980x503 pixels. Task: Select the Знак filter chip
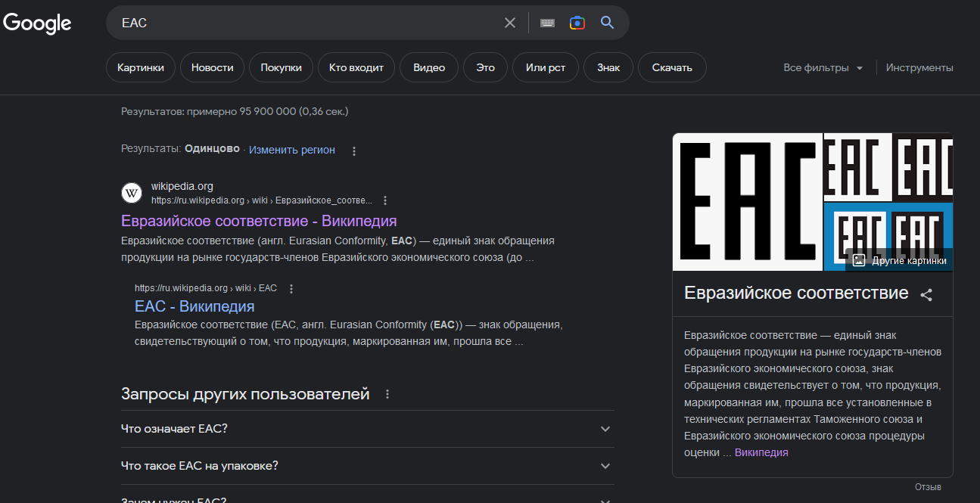[608, 67]
